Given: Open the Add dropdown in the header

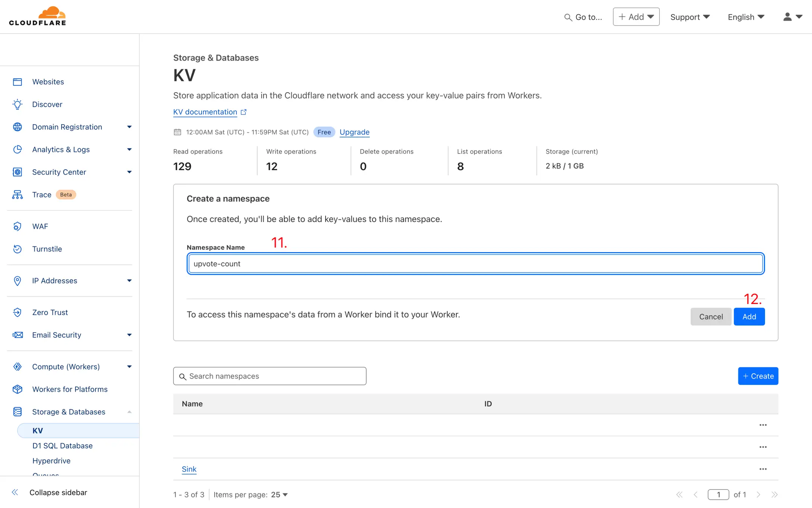Looking at the screenshot, I should click(x=636, y=17).
